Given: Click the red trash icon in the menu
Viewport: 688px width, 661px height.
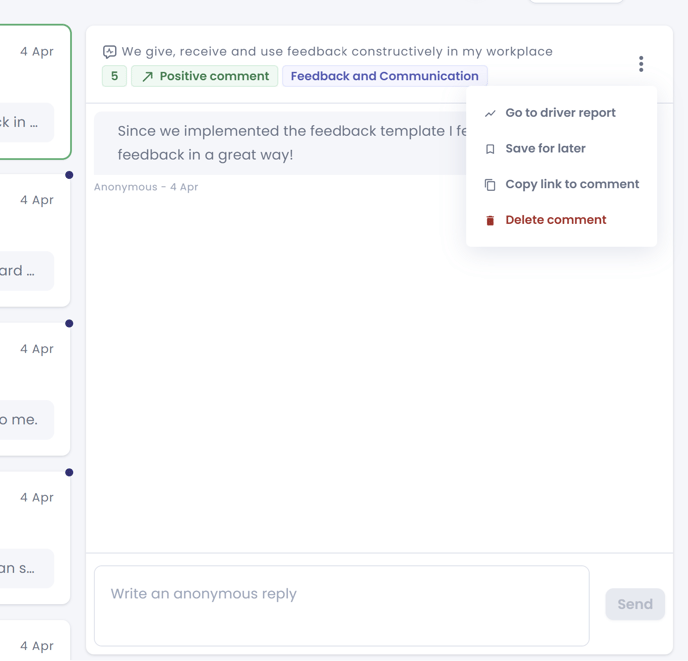Looking at the screenshot, I should (490, 220).
